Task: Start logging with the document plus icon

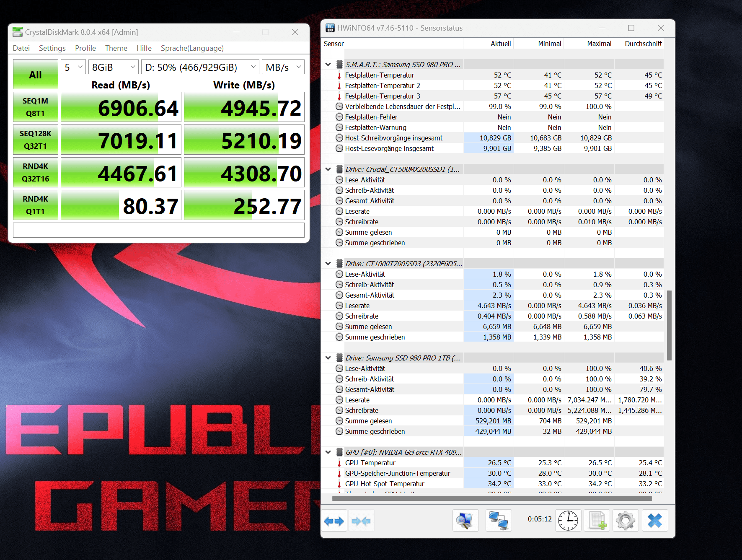Action: 597,521
